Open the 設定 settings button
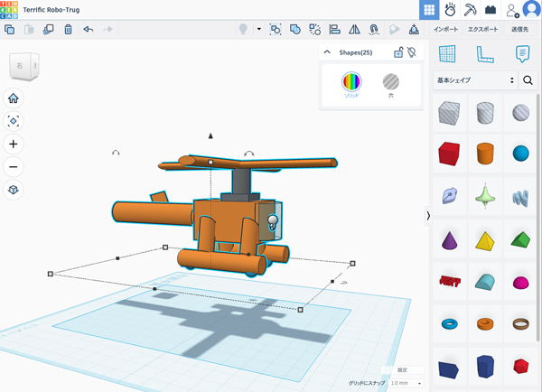542x392 pixels. 402,370
